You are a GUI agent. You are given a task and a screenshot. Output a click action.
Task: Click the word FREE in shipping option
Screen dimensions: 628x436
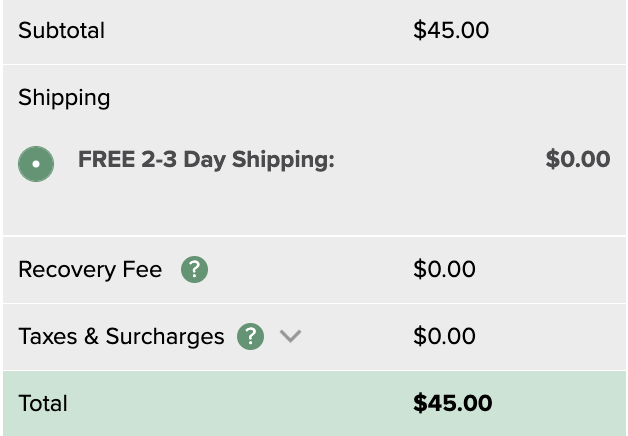(x=107, y=159)
